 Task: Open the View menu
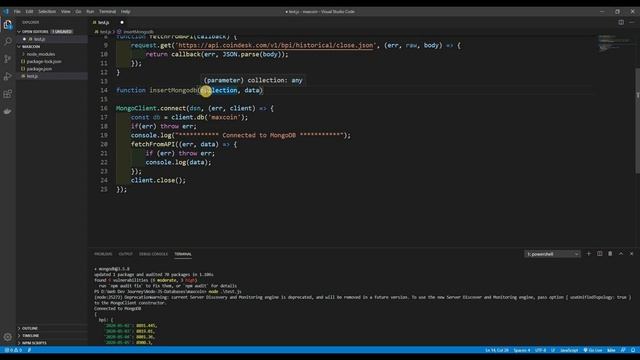coord(65,11)
